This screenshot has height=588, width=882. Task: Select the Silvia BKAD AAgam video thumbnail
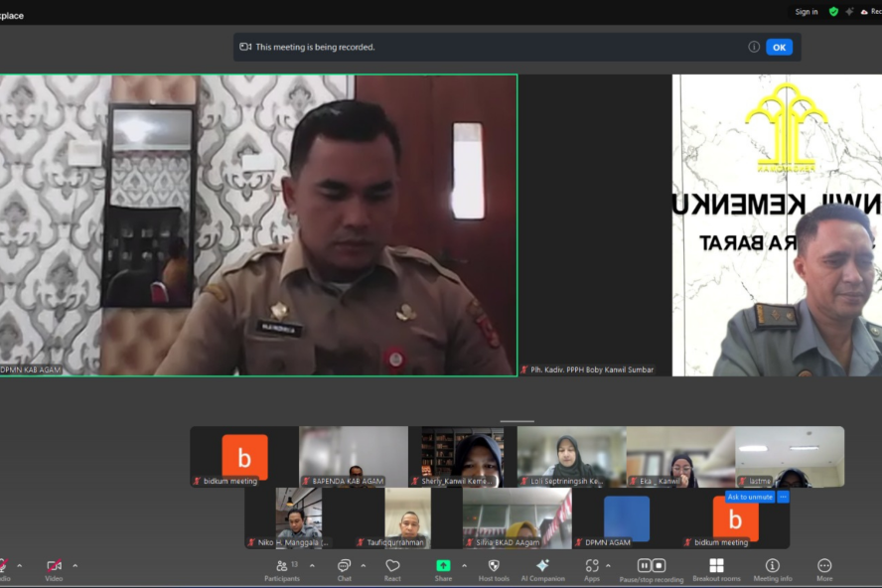click(516, 517)
